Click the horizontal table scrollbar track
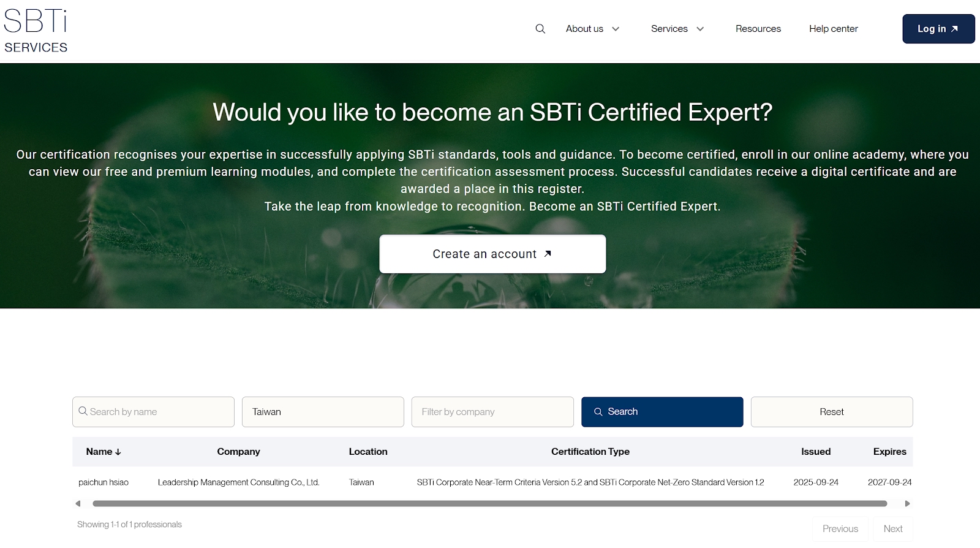Viewport: 980px width, 548px height. (490, 504)
